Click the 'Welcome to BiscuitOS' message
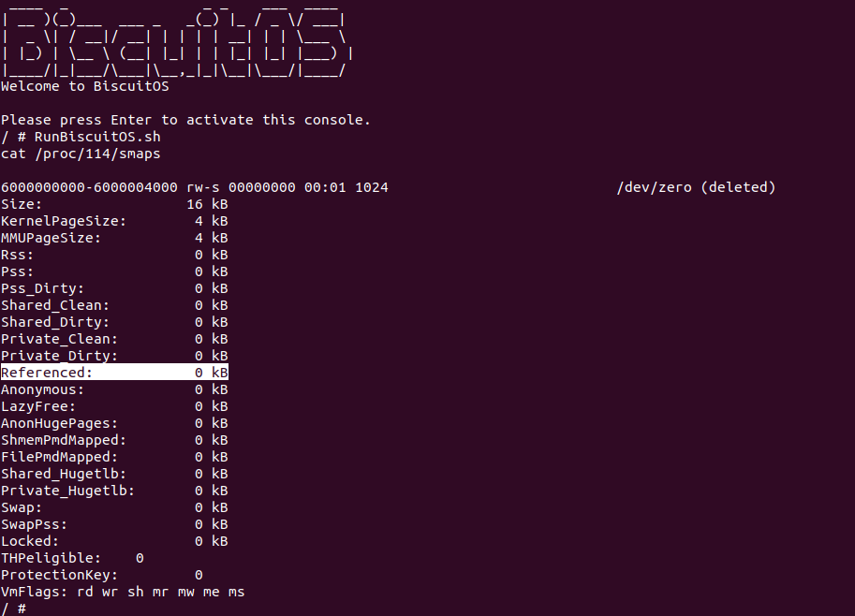Viewport: 855px width, 616px height. click(x=84, y=86)
